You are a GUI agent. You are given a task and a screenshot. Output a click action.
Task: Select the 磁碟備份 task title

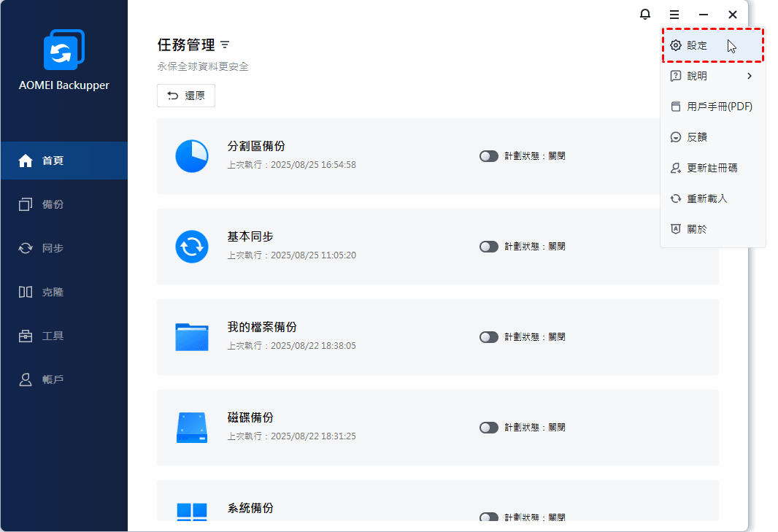[x=250, y=417]
